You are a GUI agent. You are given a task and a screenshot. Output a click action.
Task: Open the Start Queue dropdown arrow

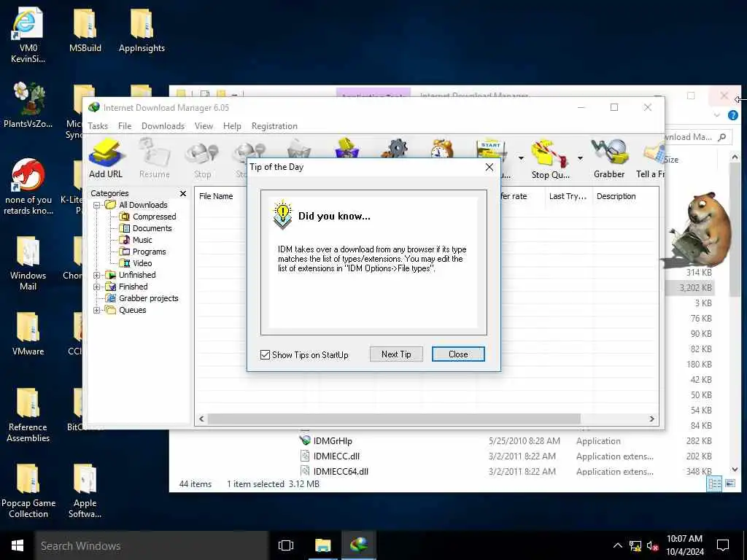pyautogui.click(x=521, y=158)
